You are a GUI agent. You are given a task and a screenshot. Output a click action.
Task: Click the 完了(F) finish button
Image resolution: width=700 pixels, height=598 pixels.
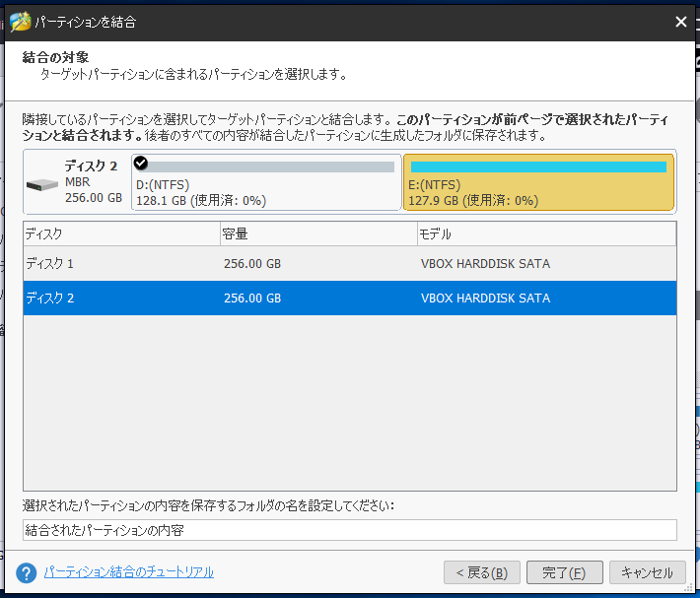coord(564,572)
